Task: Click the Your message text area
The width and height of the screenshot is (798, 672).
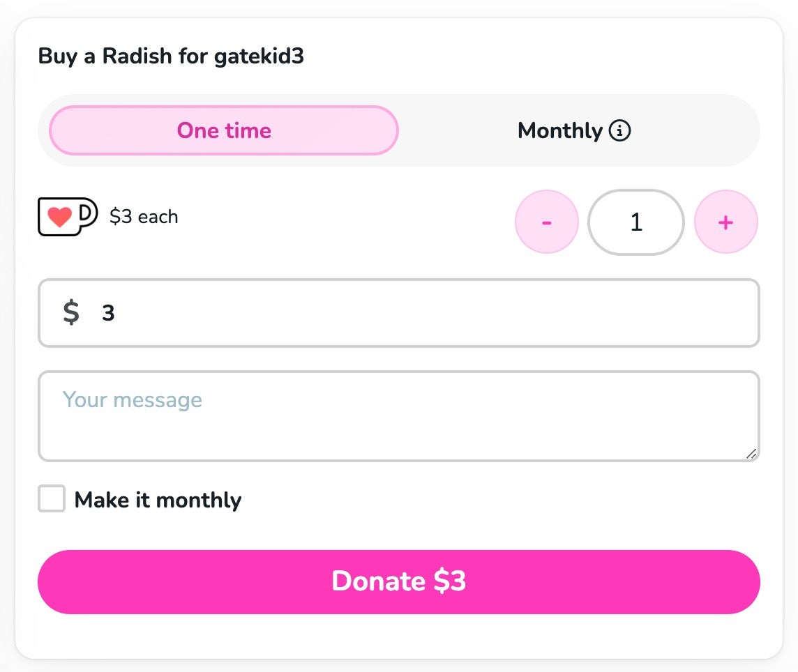Action: tap(398, 425)
